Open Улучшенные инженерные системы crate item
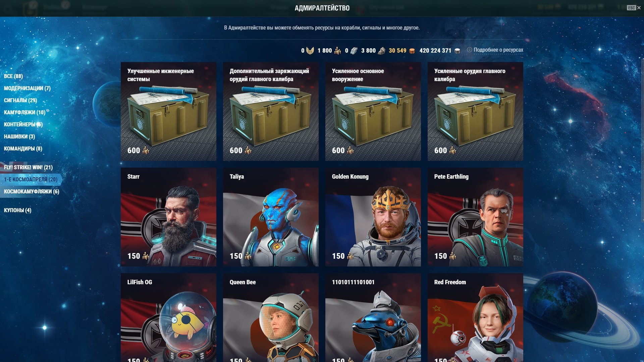 168,111
